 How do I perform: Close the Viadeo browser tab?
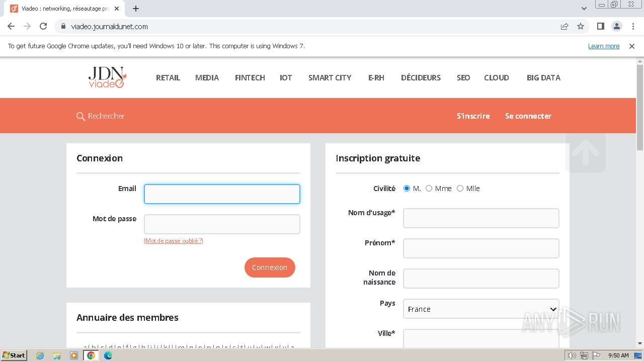117,9
